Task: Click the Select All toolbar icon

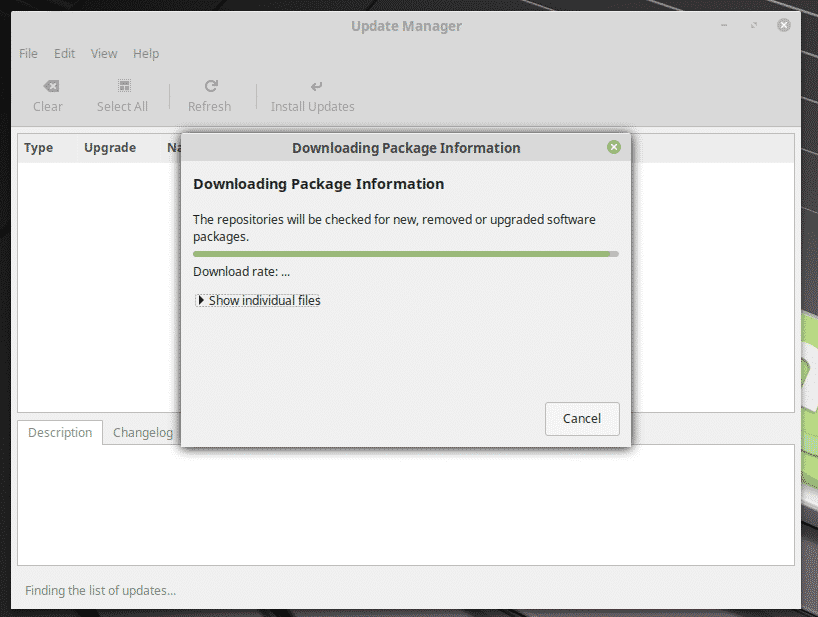Action: tap(123, 87)
